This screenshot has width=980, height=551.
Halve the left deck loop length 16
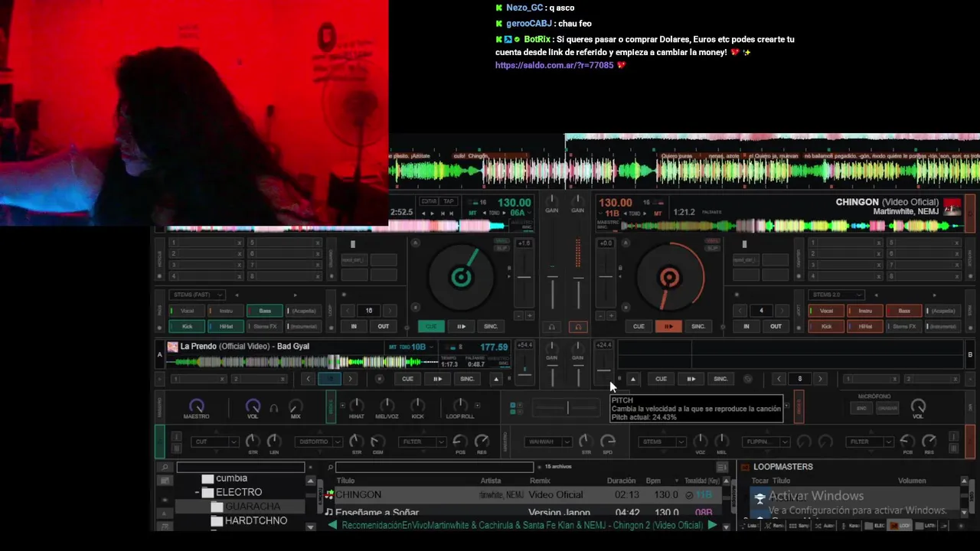348,311
